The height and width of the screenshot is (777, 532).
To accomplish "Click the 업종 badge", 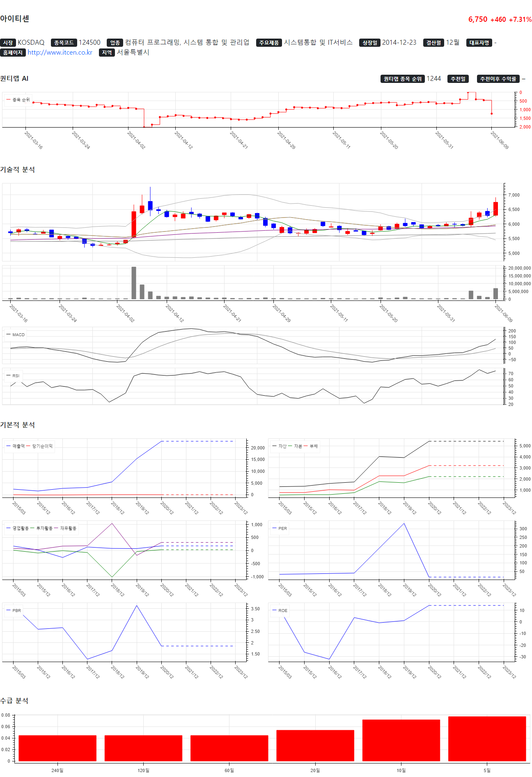I will coord(115,43).
